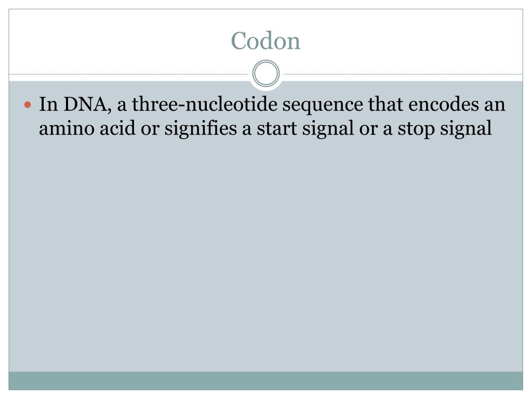Click the dotted line left of the circle
Image resolution: width=532 pixels, height=399 pixels.
pyautogui.click(x=130, y=74)
